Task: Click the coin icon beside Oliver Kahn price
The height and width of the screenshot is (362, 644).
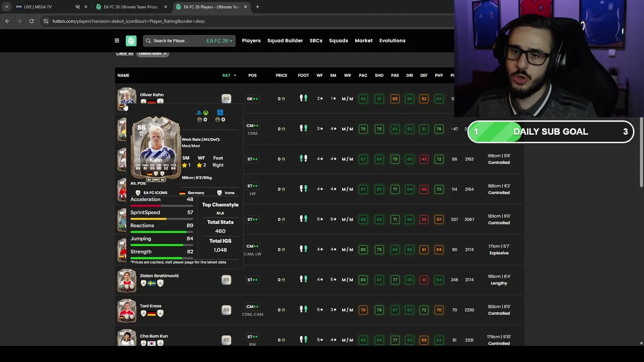Action: (x=283, y=99)
